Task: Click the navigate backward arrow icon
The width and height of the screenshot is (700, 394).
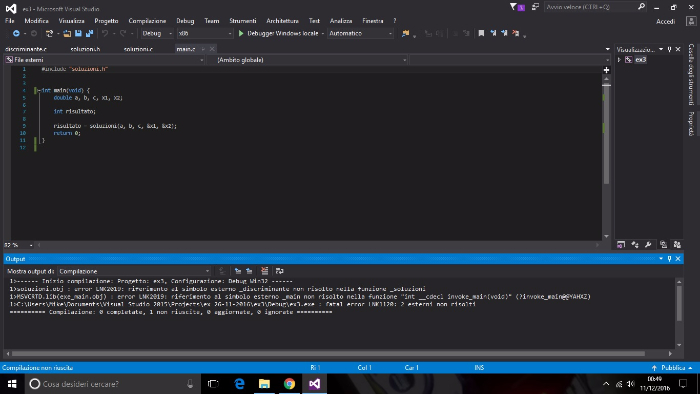Action: [16, 33]
